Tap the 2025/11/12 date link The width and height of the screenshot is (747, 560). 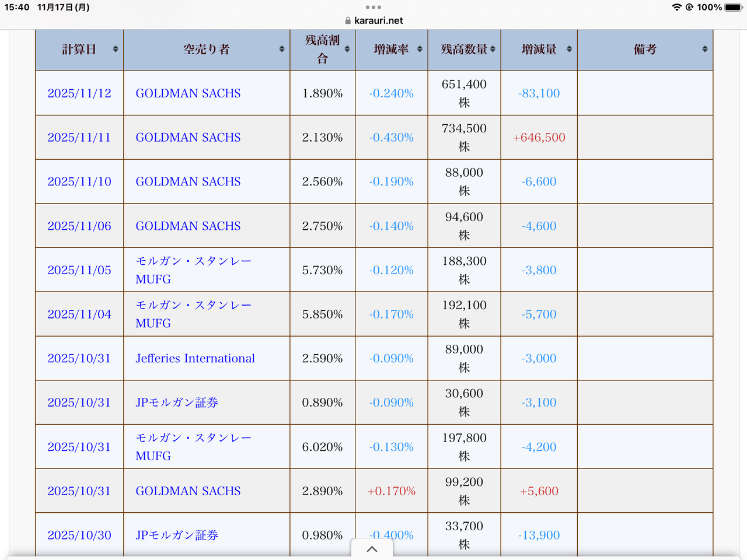[x=79, y=93]
